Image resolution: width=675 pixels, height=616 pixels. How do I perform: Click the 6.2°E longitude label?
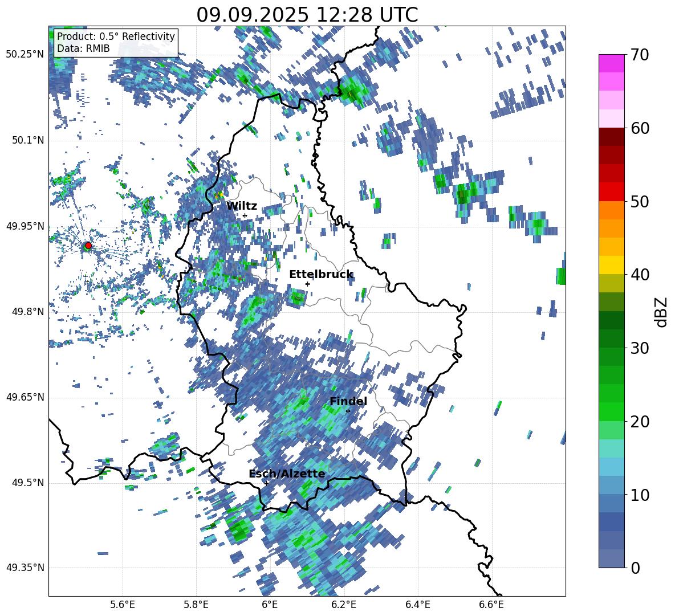point(344,605)
